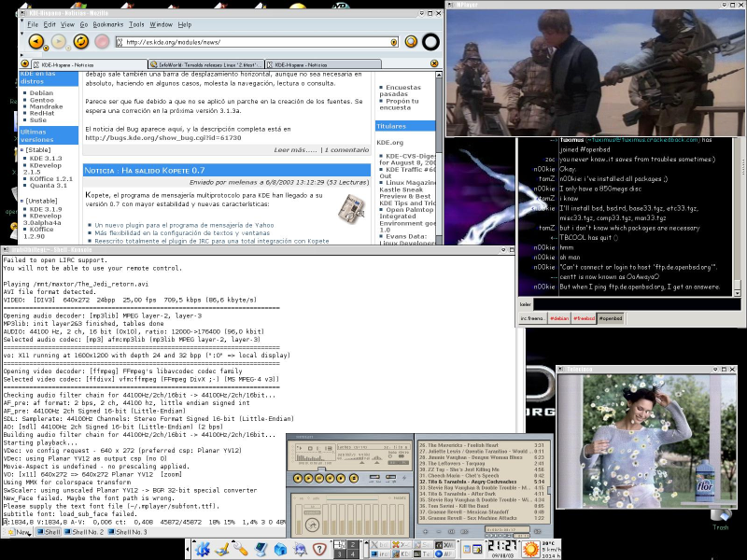Viewport: 747px width, 560px height.
Task: Click the Mandrake link in sidebar
Action: (x=46, y=106)
